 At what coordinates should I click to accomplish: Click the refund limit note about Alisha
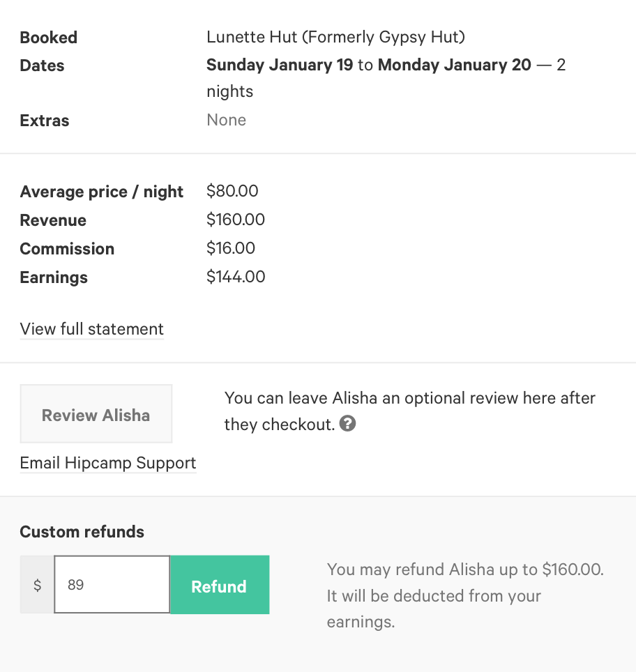(x=465, y=596)
